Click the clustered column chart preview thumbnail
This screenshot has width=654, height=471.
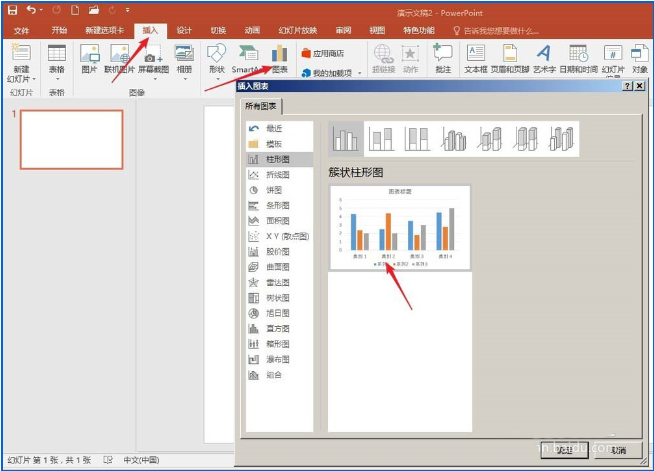coord(399,227)
